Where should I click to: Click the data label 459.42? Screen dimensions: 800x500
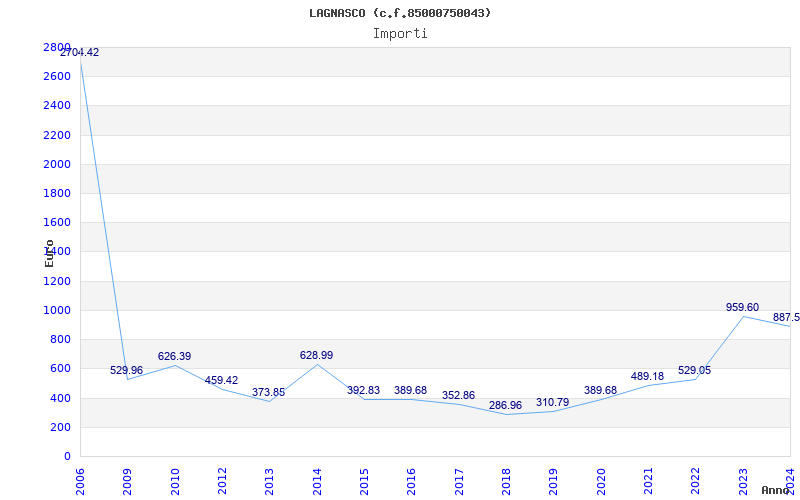[221, 380]
